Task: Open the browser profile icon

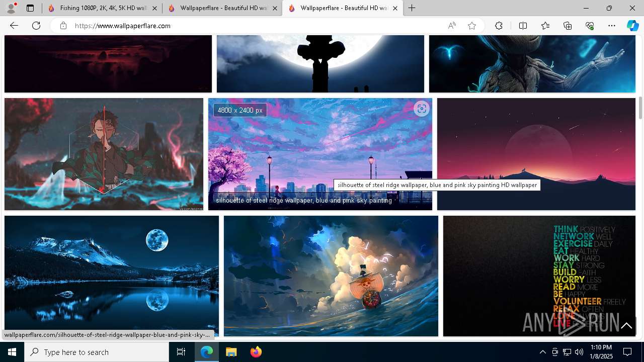Action: point(11,8)
